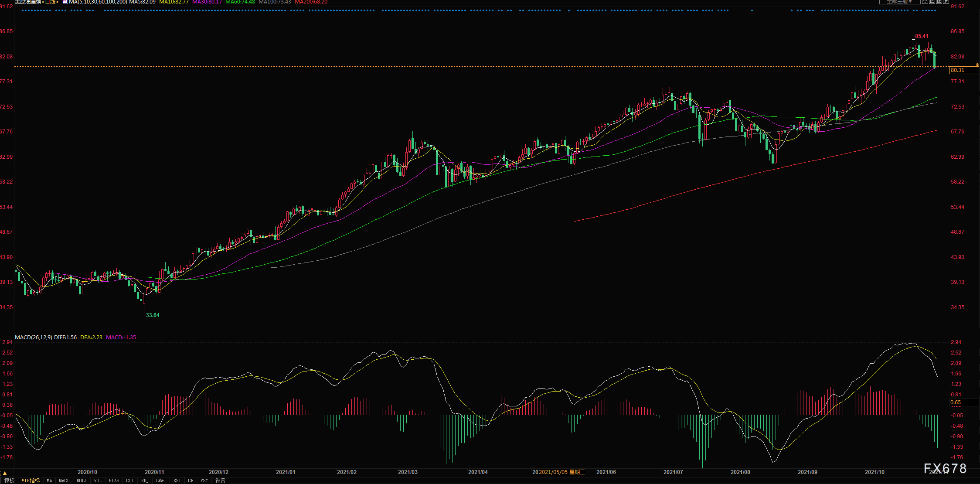The width and height of the screenshot is (980, 484).
Task: Select the VIP指标 tab
Action: [x=31, y=481]
